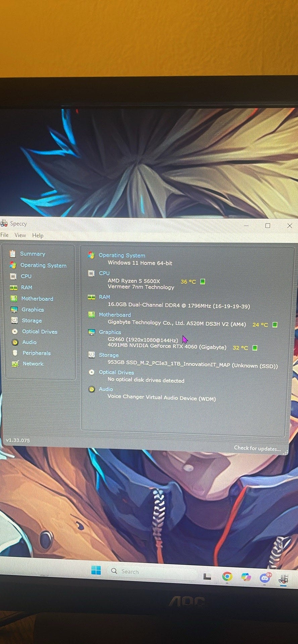Image resolution: width=298 pixels, height=644 pixels.
Task: Select the Audio speaker icon in sidebar
Action: [15, 342]
